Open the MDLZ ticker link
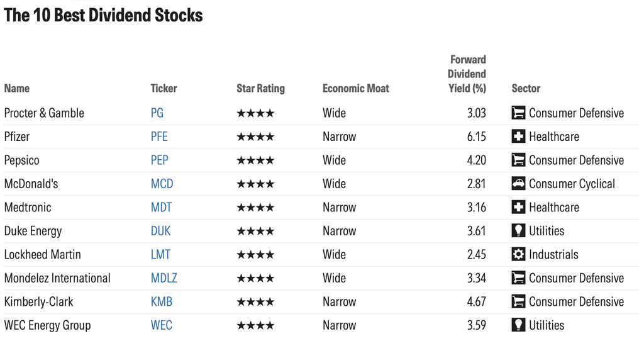 [x=164, y=278]
